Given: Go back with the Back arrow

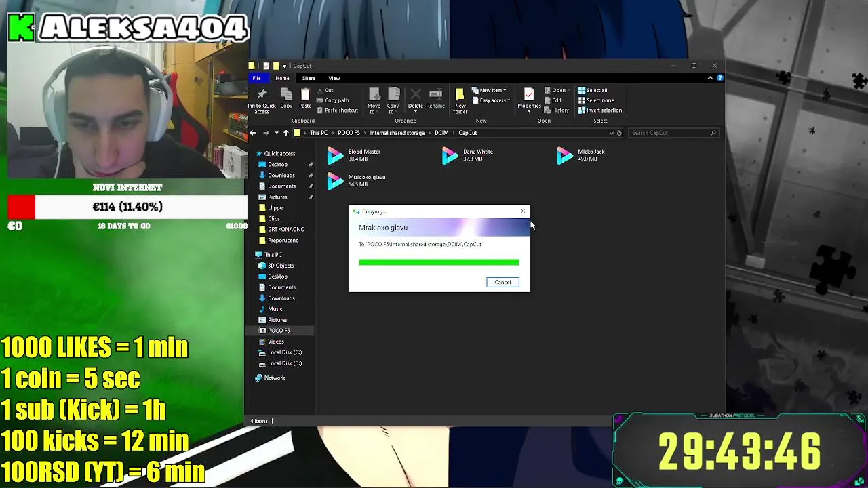Looking at the screenshot, I should coord(253,133).
